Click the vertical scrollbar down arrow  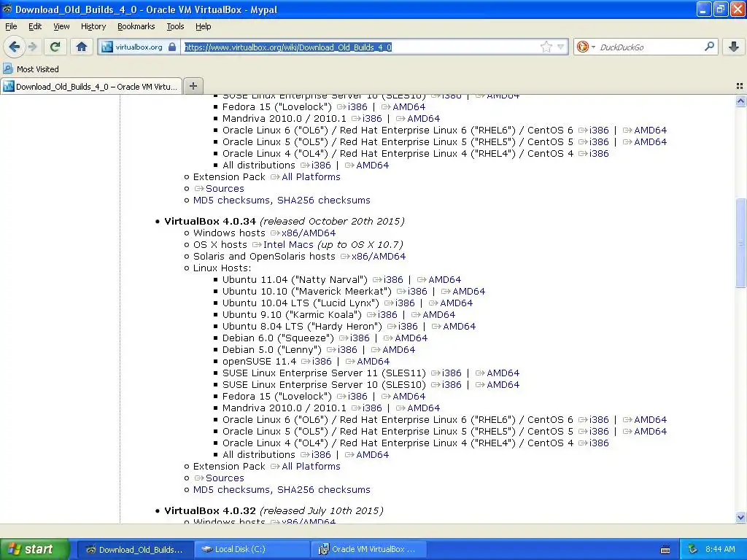pyautogui.click(x=740, y=517)
